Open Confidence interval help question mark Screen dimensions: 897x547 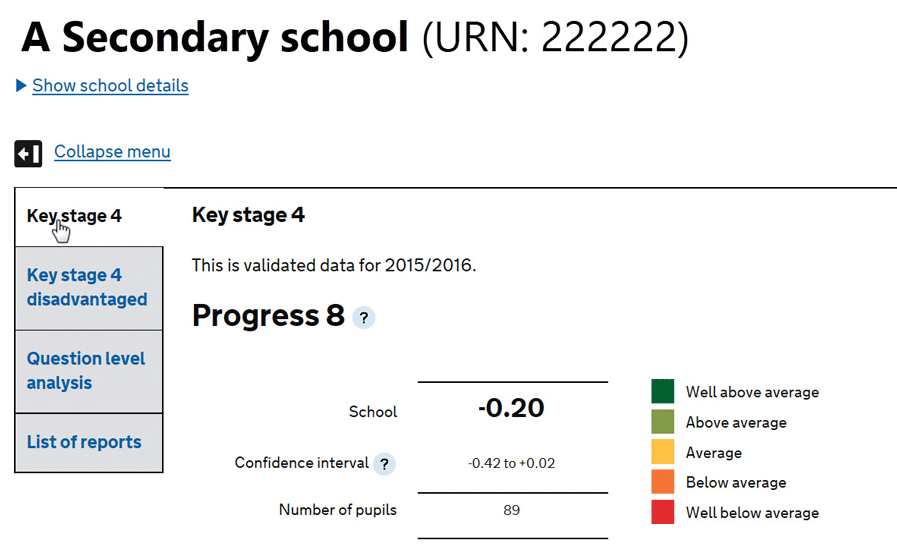[384, 464]
